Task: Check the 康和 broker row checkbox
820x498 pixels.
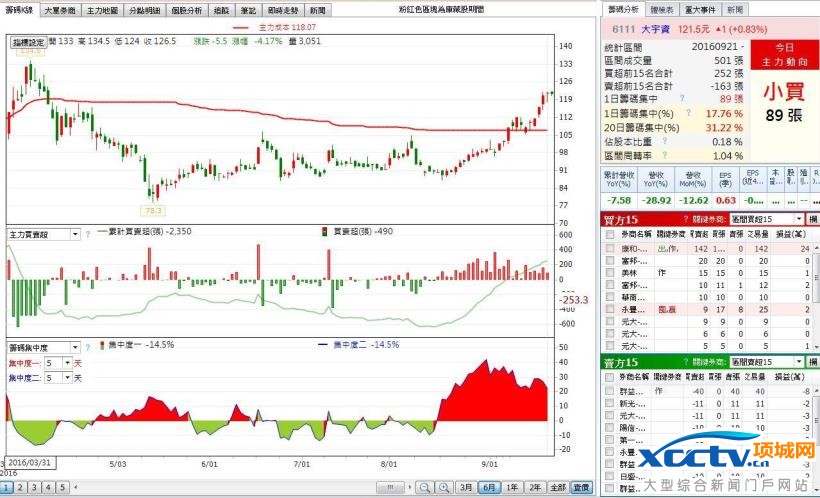Action: click(610, 248)
